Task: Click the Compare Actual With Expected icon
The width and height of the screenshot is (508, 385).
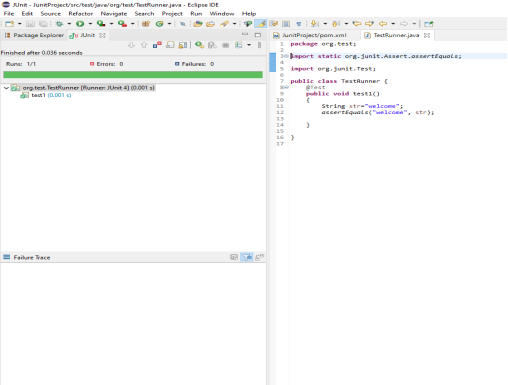Action: 259,257
